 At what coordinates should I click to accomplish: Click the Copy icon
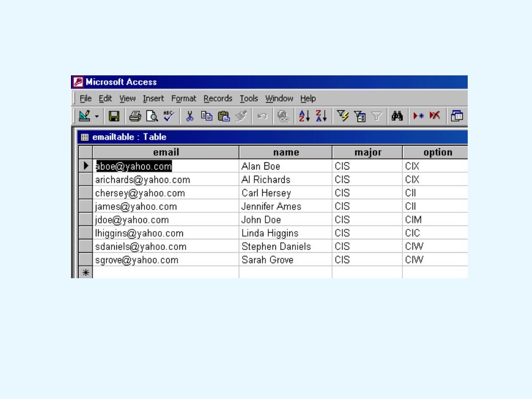click(207, 116)
